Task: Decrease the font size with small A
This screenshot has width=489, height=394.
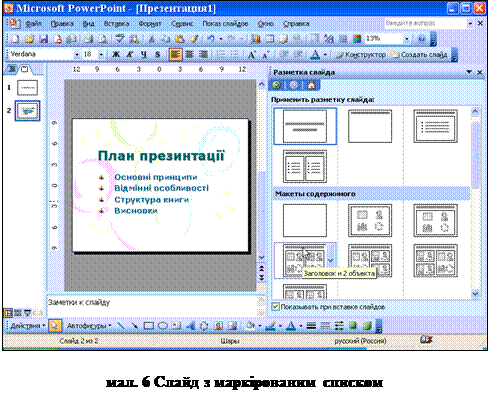Action: coord(265,55)
